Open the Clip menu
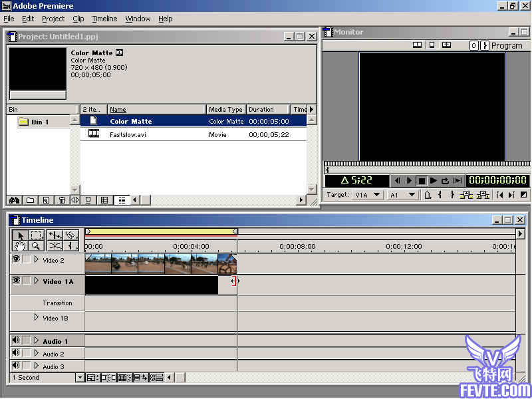 coord(78,19)
